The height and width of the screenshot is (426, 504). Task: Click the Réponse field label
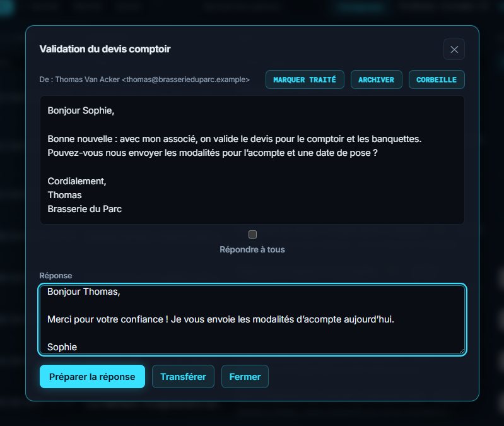(x=56, y=276)
